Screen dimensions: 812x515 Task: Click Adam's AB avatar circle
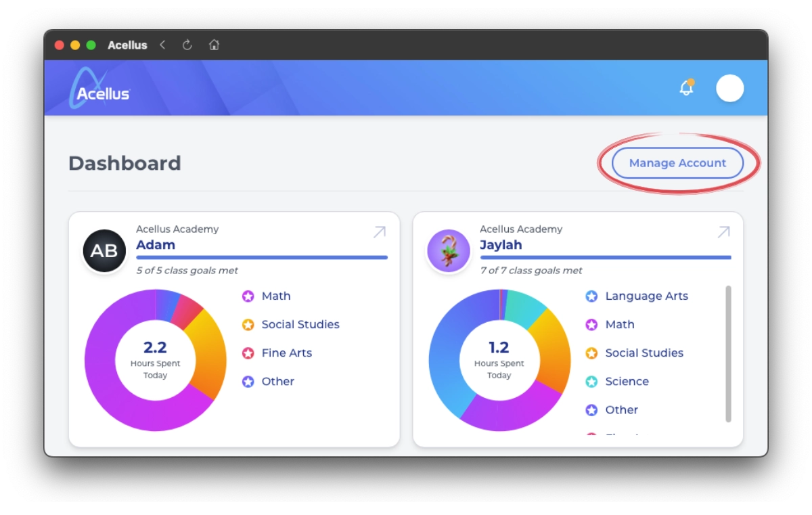tap(104, 250)
